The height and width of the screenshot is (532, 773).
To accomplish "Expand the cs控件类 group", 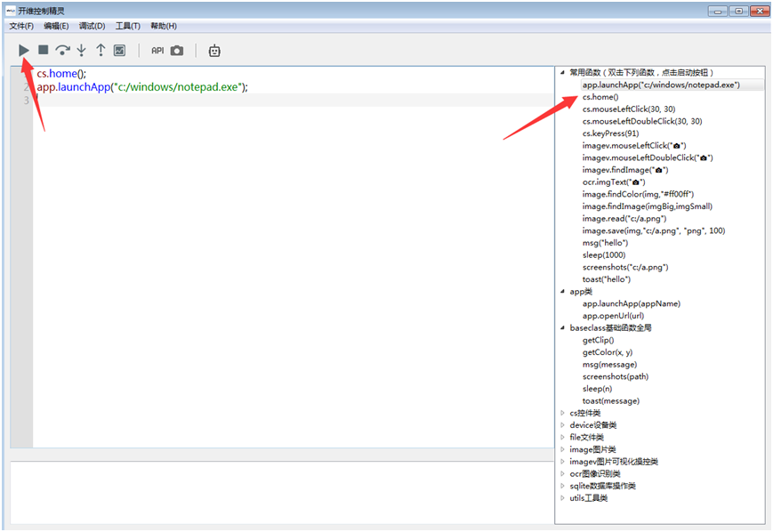I will [x=562, y=413].
